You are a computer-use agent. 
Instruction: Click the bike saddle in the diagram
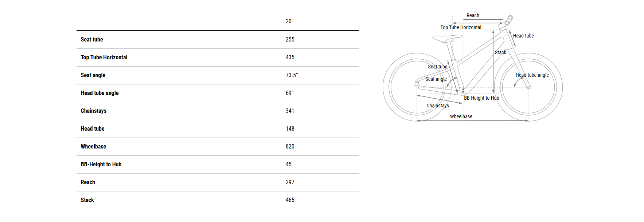(447, 38)
